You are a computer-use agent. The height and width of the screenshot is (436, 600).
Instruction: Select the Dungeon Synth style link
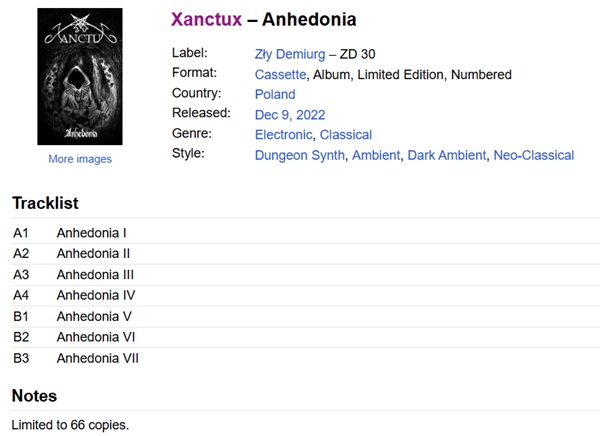point(300,155)
